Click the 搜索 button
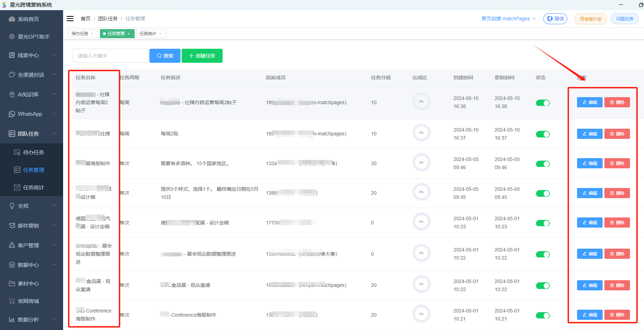This screenshot has height=330, width=644. pos(165,56)
